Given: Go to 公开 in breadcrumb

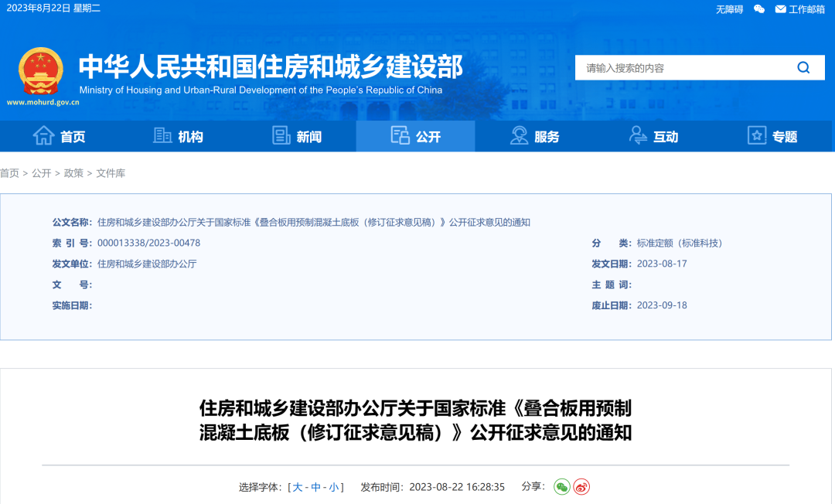Looking at the screenshot, I should point(42,173).
